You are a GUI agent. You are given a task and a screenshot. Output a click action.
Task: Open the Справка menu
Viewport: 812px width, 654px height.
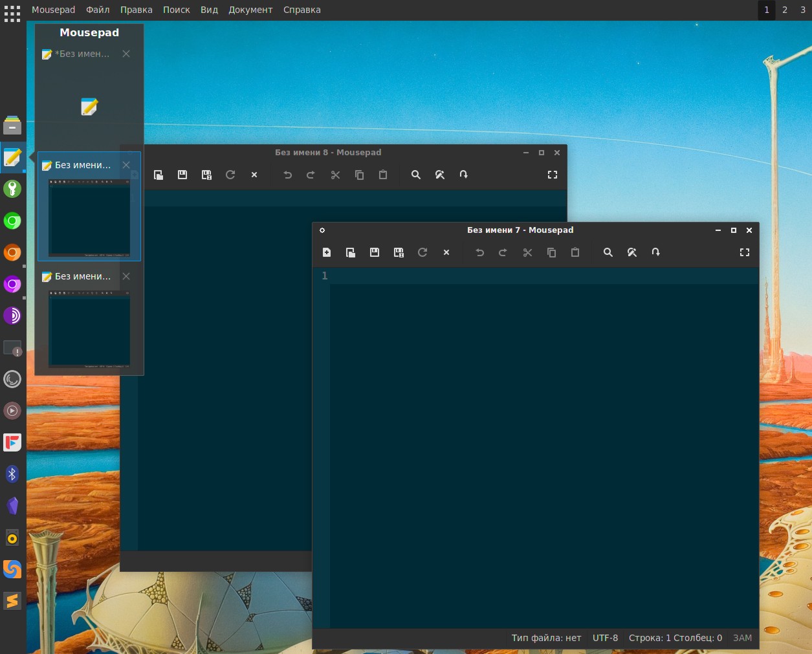302,10
